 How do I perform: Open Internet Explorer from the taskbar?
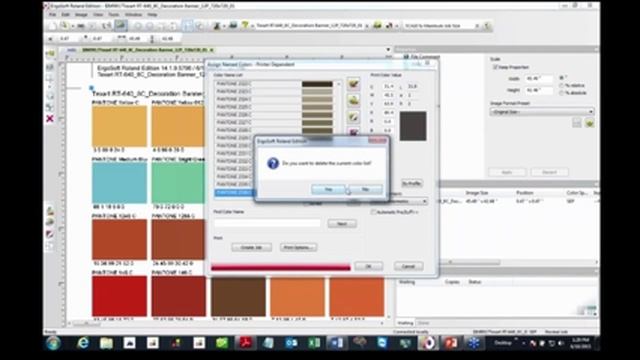click(x=83, y=343)
